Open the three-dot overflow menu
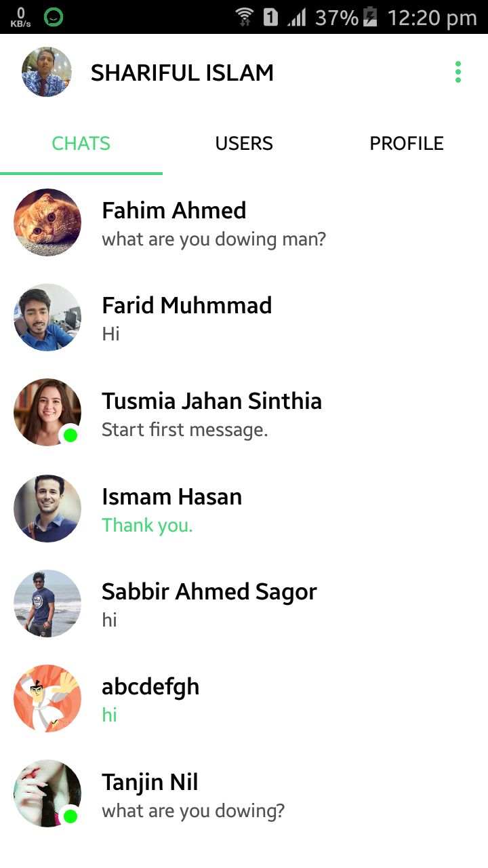The width and height of the screenshot is (488, 868). 458,72
